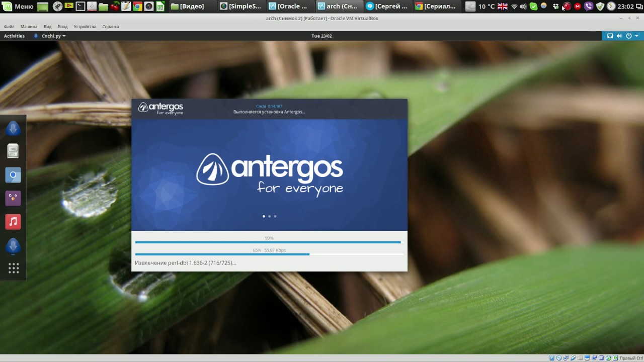Click first slideshow dot in installer

point(264,216)
